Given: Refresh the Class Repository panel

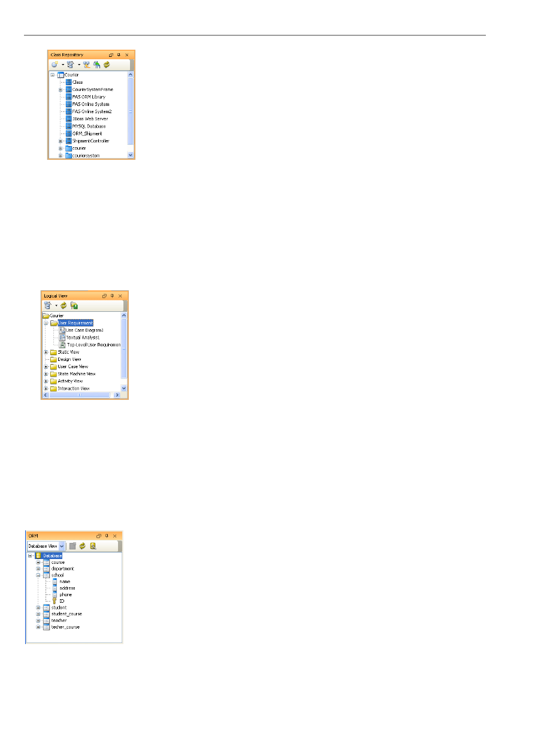Looking at the screenshot, I should coord(107,65).
